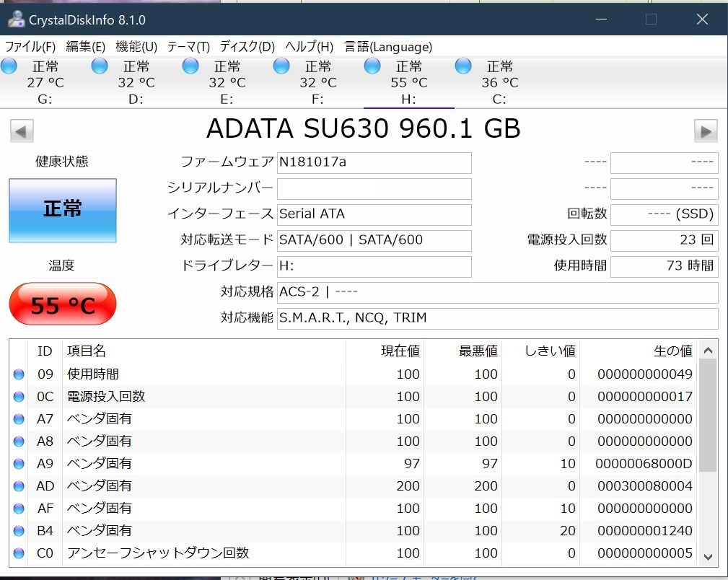Image resolution: width=728 pixels, height=580 pixels.
Task: Click the CrystalDiskInfo app icon in title bar
Action: [16, 19]
